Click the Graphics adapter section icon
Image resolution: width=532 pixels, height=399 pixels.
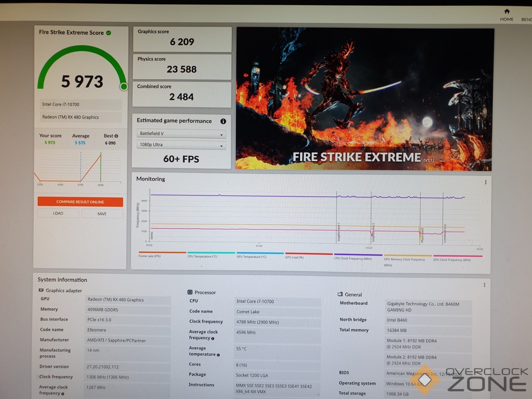click(x=41, y=290)
